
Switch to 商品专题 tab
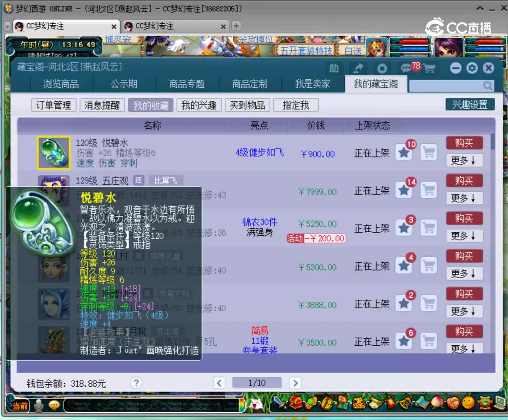point(187,84)
